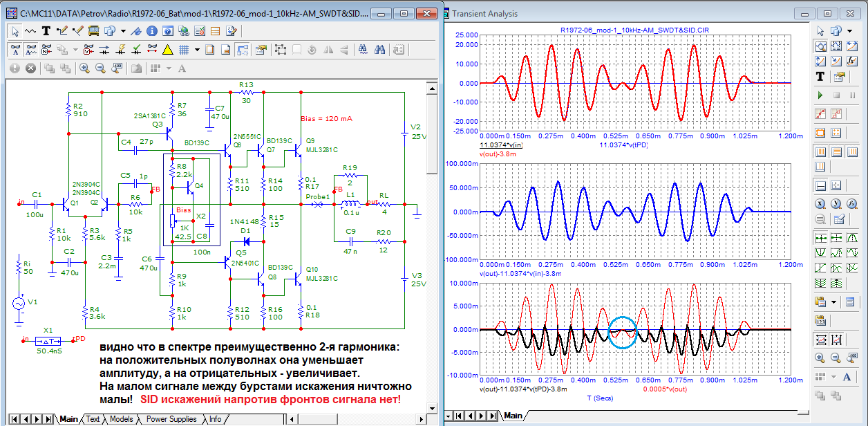Select the Wire drawing tool

tap(62, 31)
